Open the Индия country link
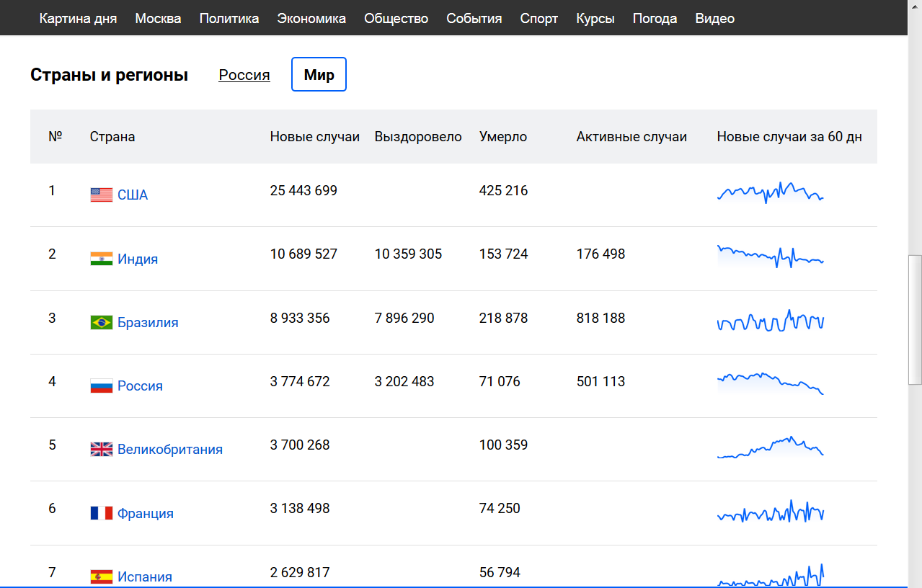 coord(138,259)
